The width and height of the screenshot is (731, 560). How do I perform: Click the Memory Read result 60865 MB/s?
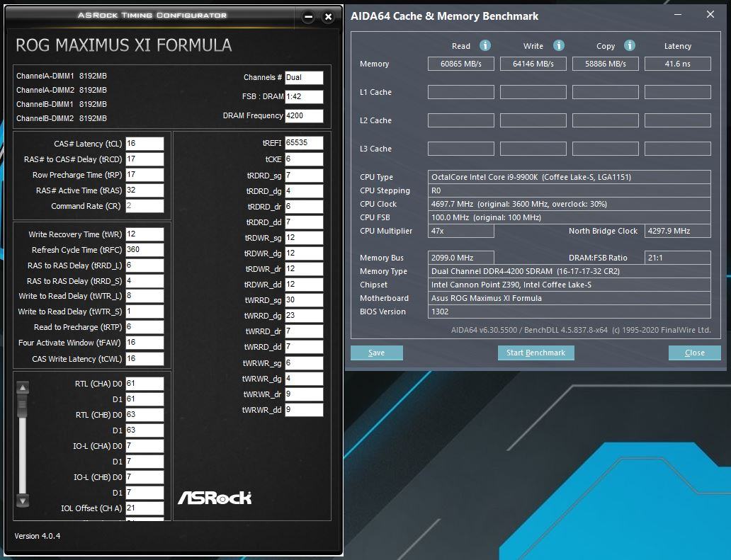click(x=461, y=64)
